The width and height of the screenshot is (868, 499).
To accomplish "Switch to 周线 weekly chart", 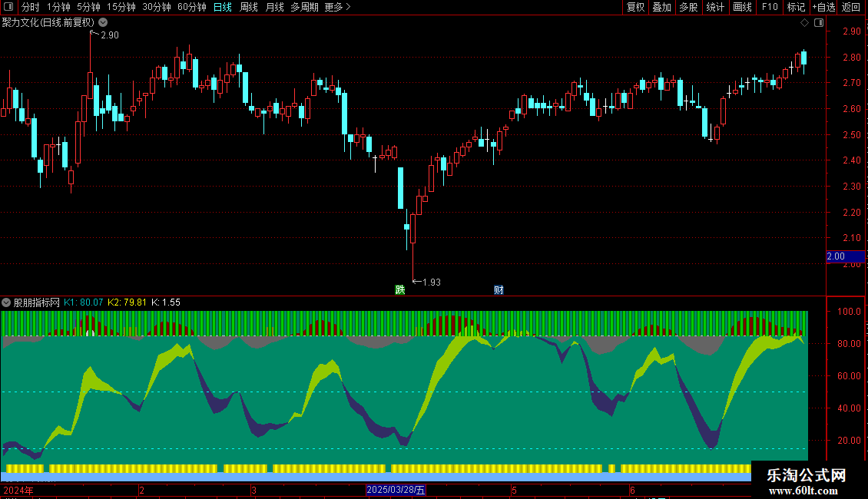I will 249,7.
